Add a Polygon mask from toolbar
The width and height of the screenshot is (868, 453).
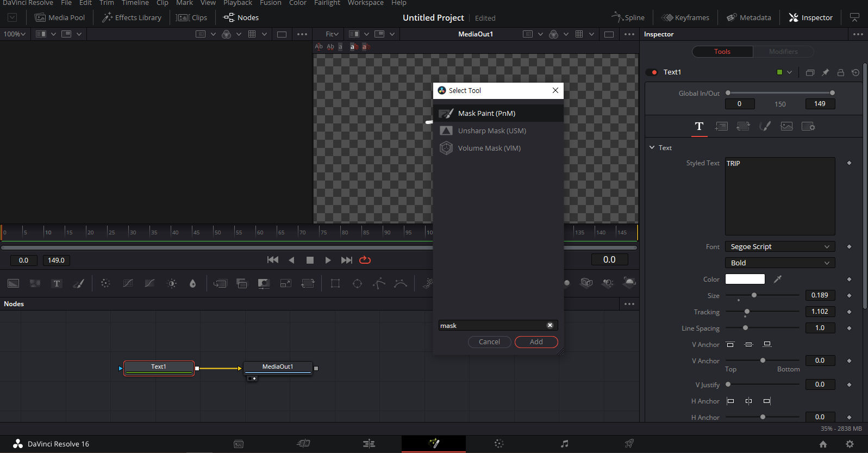[x=379, y=283]
